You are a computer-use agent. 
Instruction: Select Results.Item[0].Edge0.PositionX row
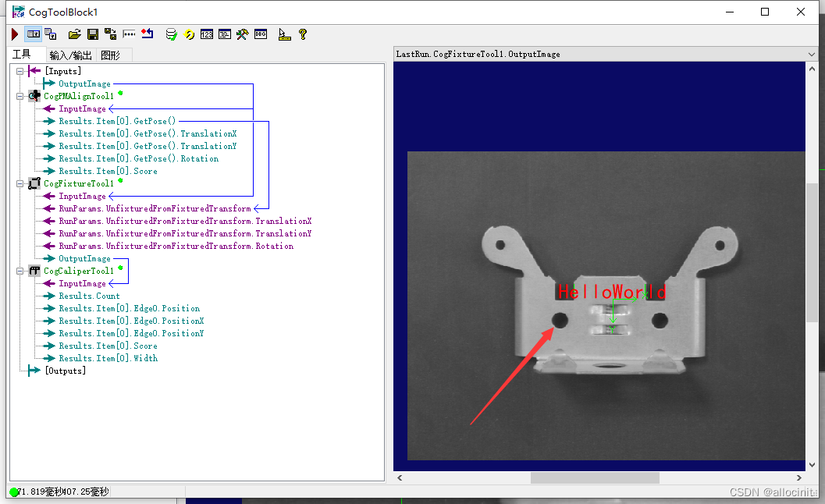coord(132,321)
